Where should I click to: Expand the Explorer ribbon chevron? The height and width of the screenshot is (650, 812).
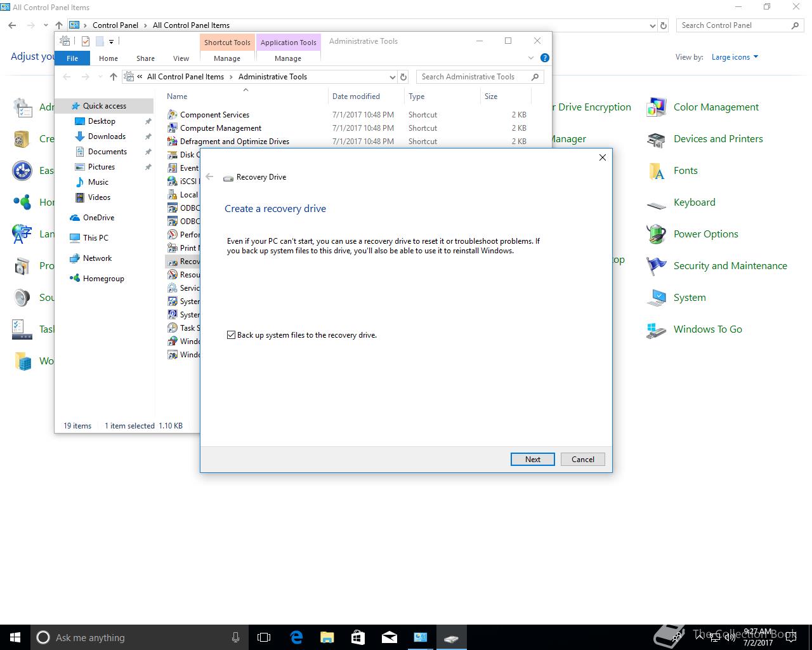coord(531,58)
